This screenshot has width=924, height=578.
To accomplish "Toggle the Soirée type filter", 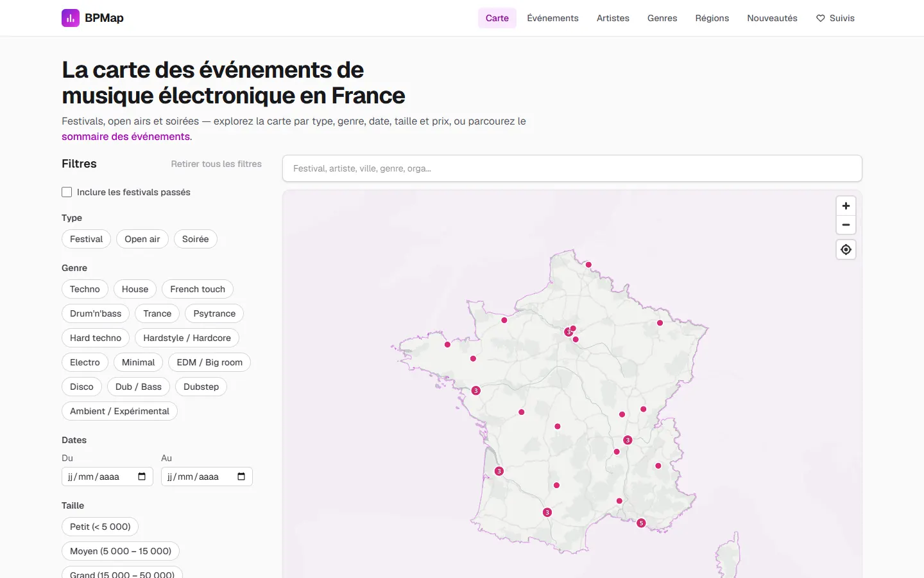I will [x=196, y=239].
